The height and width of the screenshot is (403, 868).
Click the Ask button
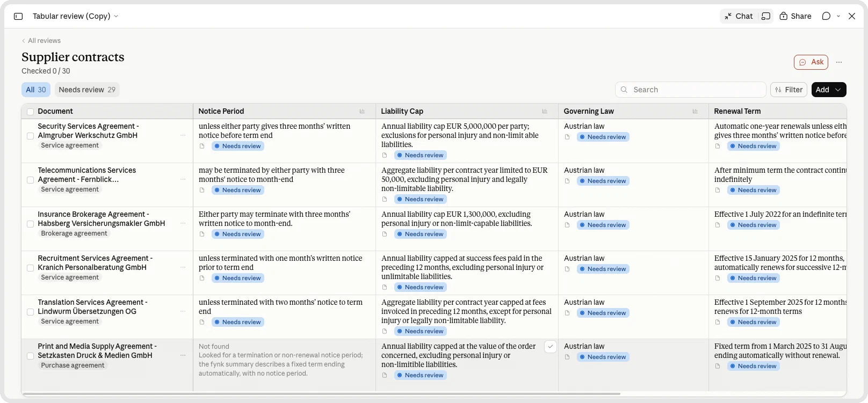(x=811, y=62)
